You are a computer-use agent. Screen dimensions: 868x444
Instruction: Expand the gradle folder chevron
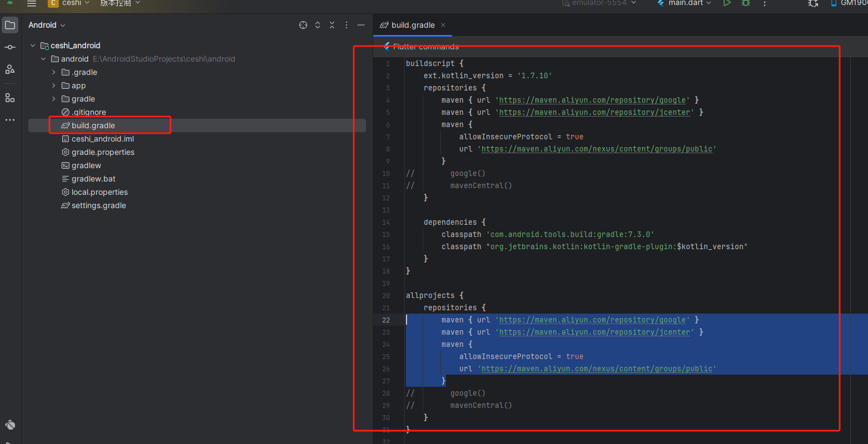pos(54,99)
